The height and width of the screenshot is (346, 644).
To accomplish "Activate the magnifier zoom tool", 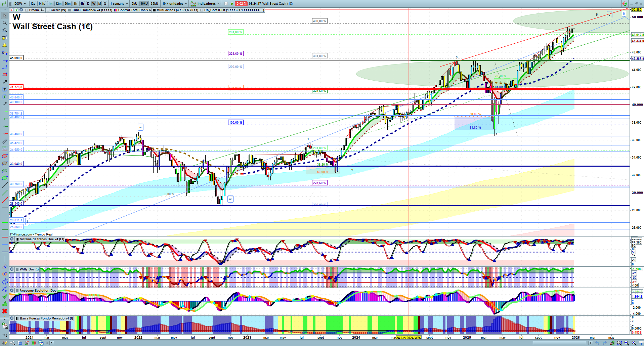I will [x=5, y=23].
